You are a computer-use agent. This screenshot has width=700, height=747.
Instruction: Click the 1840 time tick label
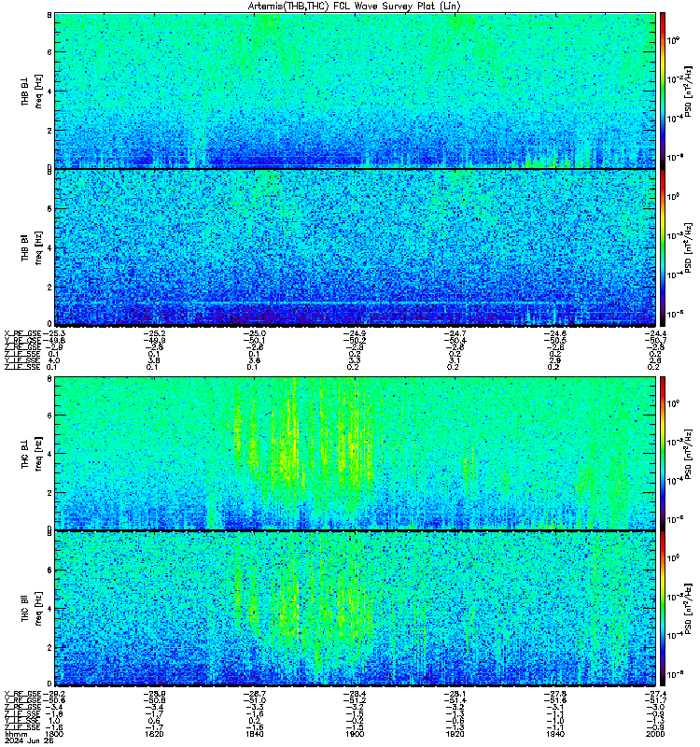tap(254, 734)
